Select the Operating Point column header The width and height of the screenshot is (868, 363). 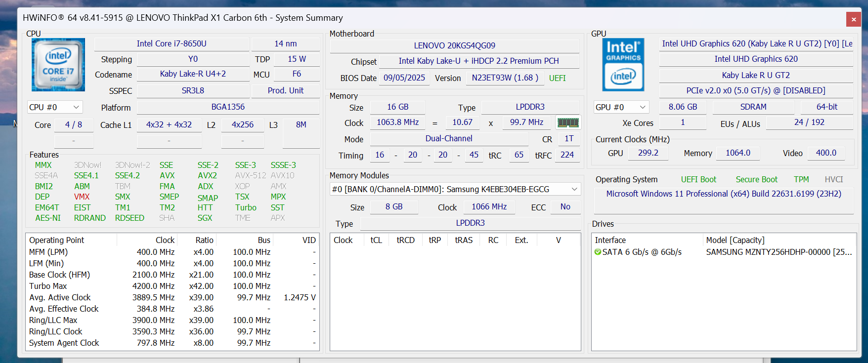[71, 240]
